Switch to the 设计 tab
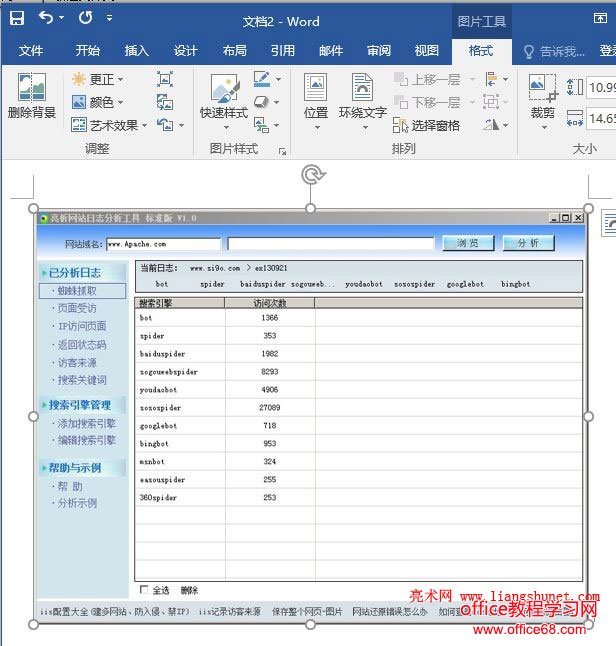The width and height of the screenshot is (616, 646). (x=185, y=51)
